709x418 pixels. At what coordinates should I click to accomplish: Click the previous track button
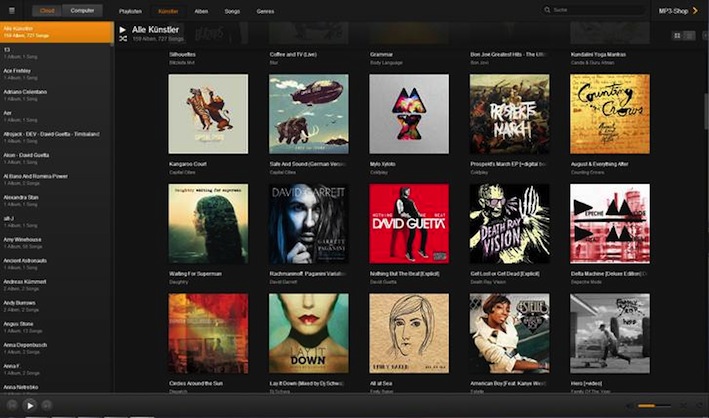point(12,405)
